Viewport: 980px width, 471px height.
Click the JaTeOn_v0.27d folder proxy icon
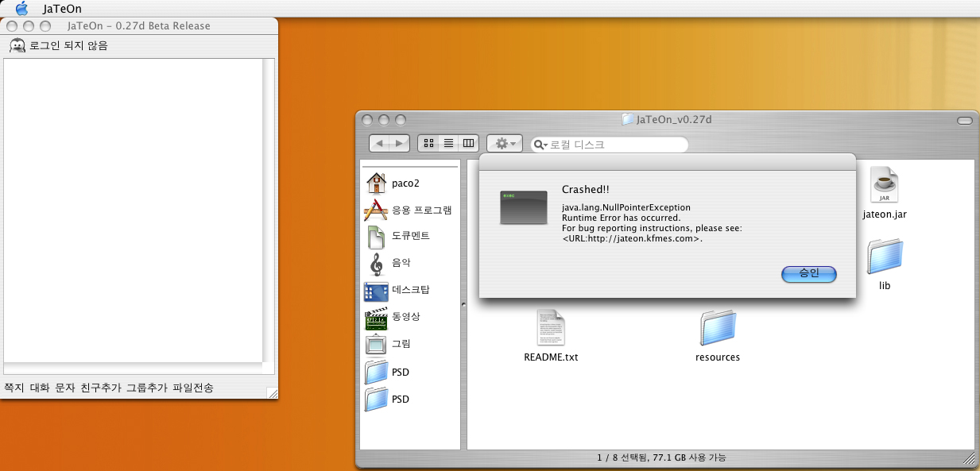[x=627, y=120]
